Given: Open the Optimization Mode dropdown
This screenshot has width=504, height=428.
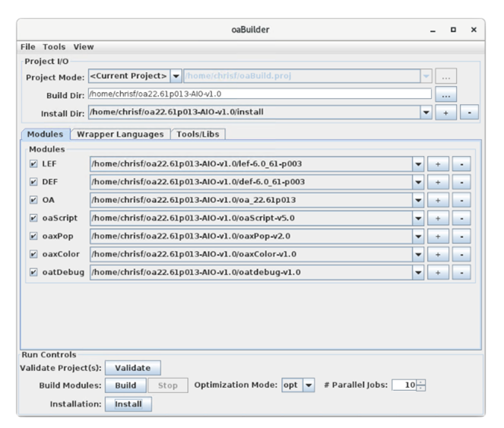Looking at the screenshot, I should tap(309, 385).
